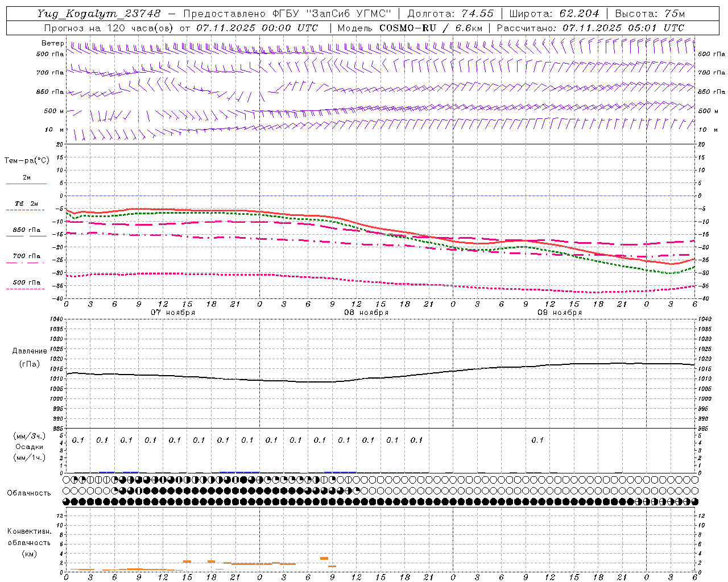Viewport: 728px width, 582px height.
Task: Click the 'Осадки' precipitation label
Action: pos(30,447)
